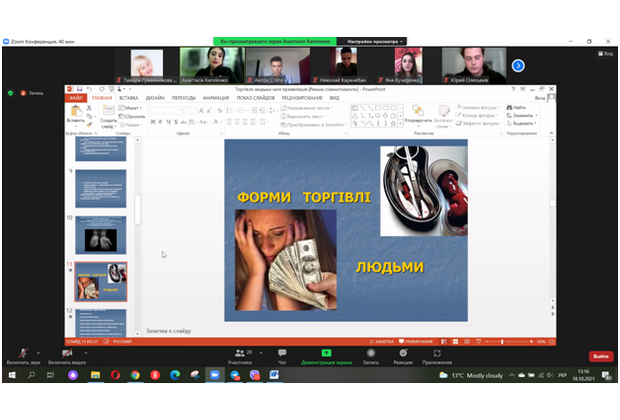Start recording with Record icon
The width and height of the screenshot is (620, 420).
370,354
